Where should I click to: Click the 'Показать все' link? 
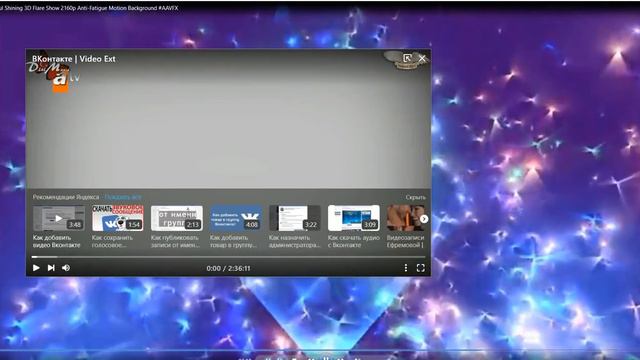(x=123, y=197)
